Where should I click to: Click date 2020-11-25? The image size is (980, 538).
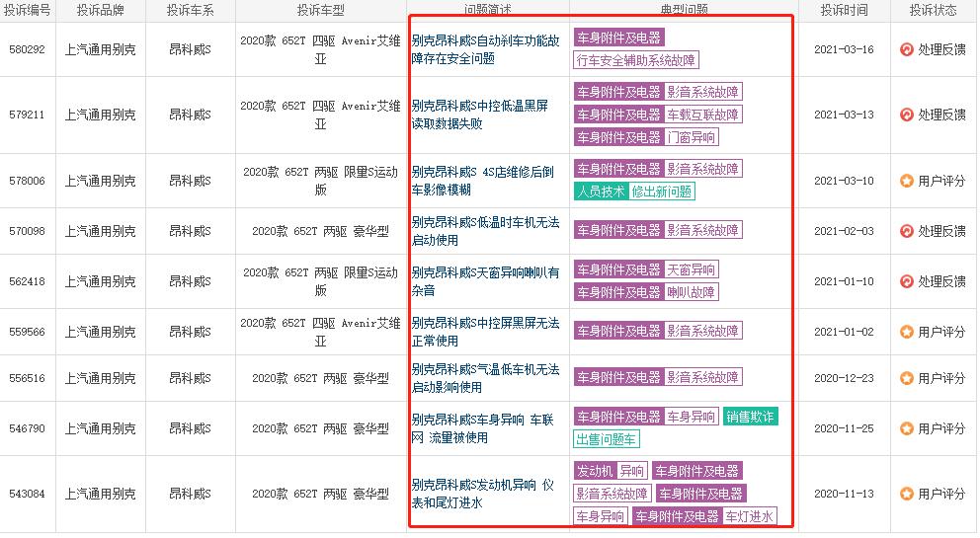(x=844, y=428)
